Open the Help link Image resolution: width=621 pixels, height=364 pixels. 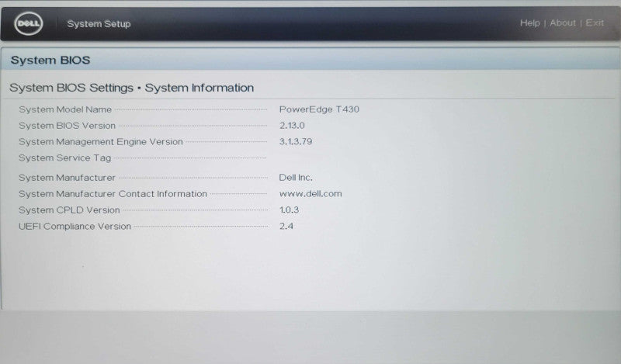[x=529, y=23]
